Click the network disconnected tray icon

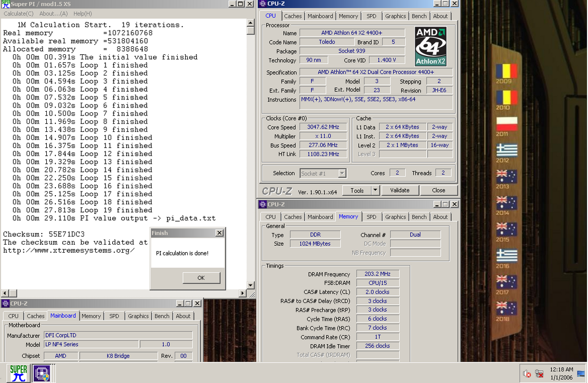(539, 373)
